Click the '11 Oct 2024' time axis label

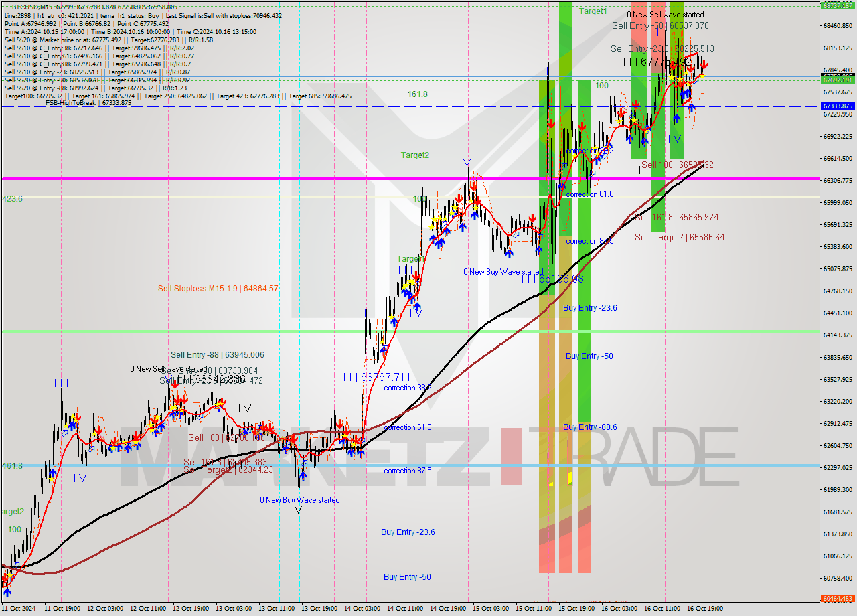[17, 609]
